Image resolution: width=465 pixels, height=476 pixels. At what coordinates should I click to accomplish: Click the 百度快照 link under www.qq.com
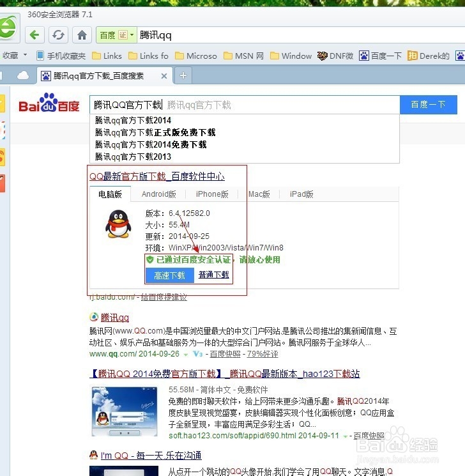225,354
